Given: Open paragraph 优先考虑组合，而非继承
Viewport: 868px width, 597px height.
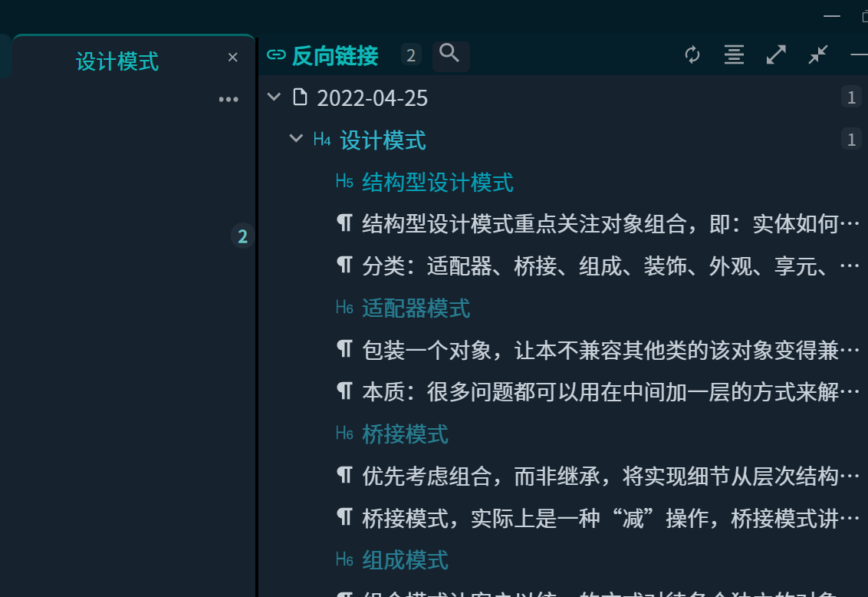Looking at the screenshot, I should (x=610, y=477).
